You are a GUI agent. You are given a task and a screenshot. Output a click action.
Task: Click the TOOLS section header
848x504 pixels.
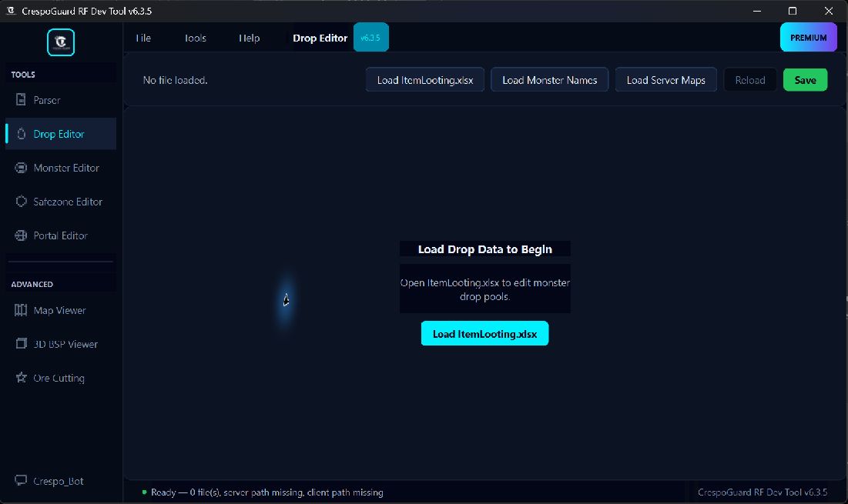tap(23, 75)
